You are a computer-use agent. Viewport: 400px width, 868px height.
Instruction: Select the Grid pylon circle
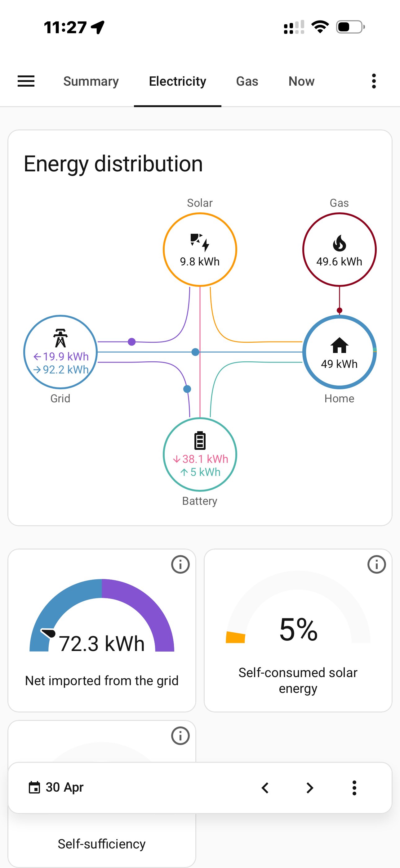tap(60, 352)
